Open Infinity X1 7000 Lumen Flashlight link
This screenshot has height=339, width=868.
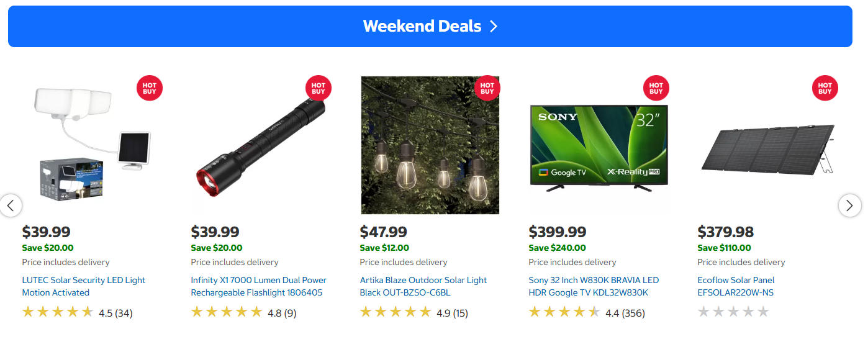coord(258,286)
